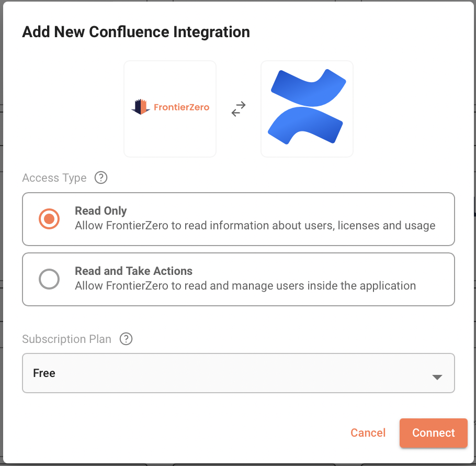The width and height of the screenshot is (476, 466).
Task: Open the Access Type help tooltip icon
Action: [x=101, y=178]
